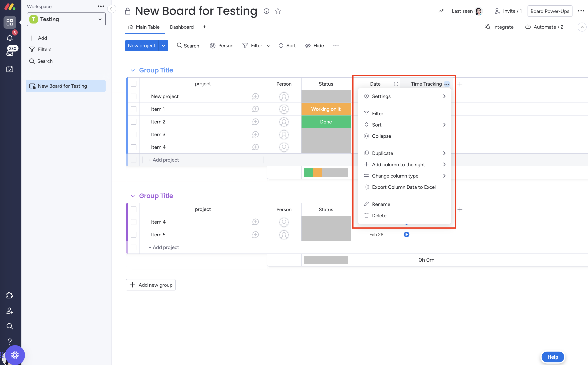
Task: Open the Testing workspace dropdown
Action: point(66,19)
